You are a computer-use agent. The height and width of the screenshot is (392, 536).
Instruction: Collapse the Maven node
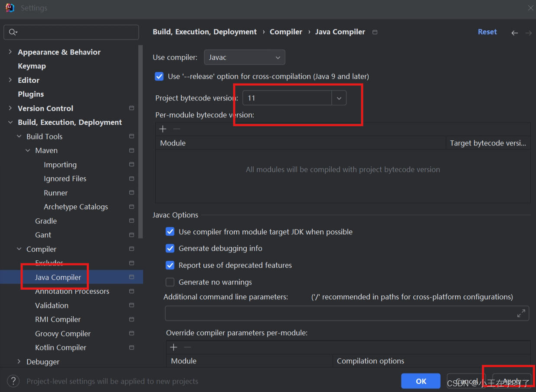pos(28,150)
